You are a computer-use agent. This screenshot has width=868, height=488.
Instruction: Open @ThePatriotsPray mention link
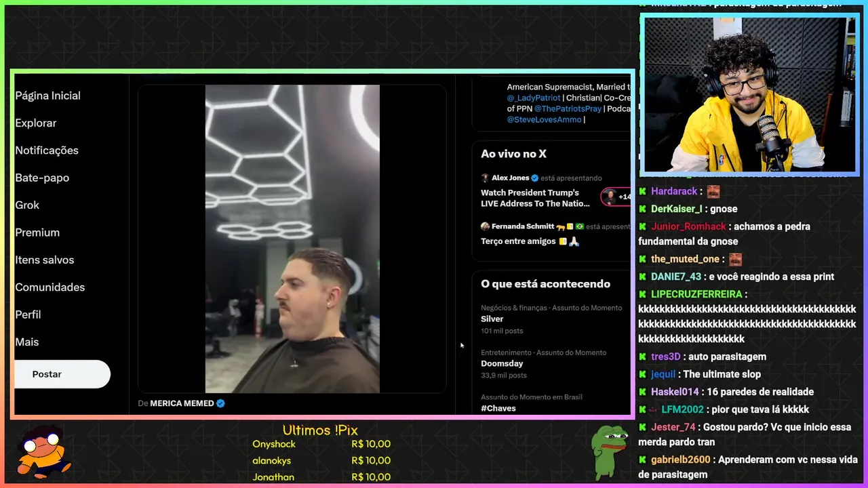pyautogui.click(x=568, y=108)
